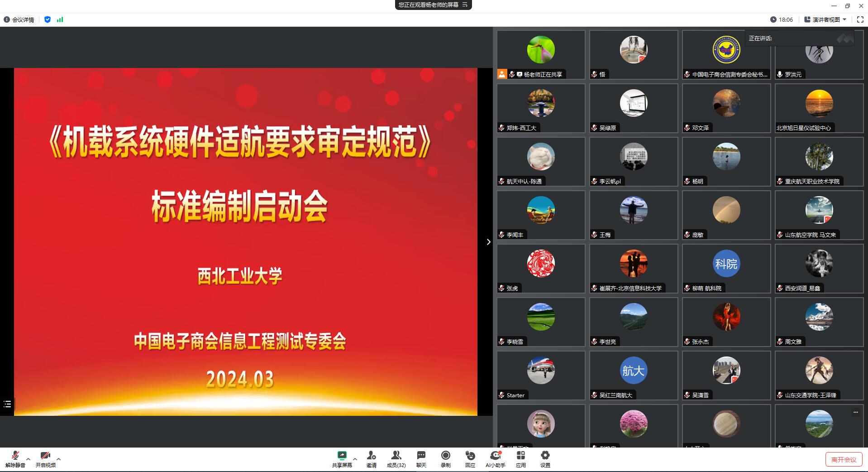
Task: Select 西安润道_易鑫 participant tile
Action: coord(819,269)
